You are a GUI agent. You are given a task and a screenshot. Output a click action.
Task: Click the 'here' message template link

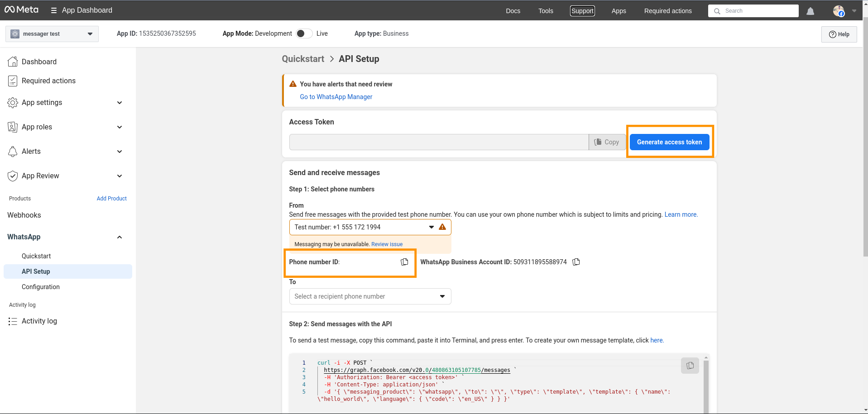tap(657, 340)
